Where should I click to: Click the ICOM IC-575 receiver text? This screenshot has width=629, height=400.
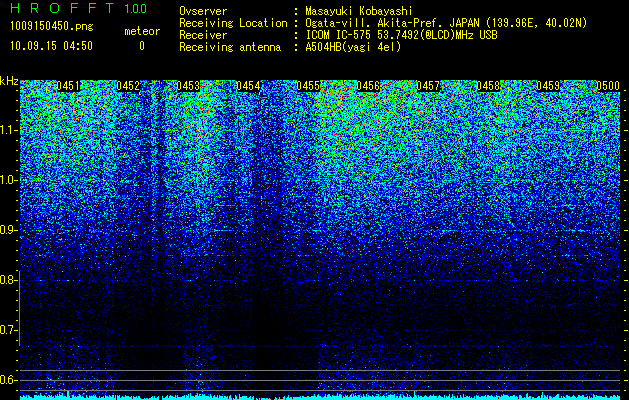[x=401, y=35]
